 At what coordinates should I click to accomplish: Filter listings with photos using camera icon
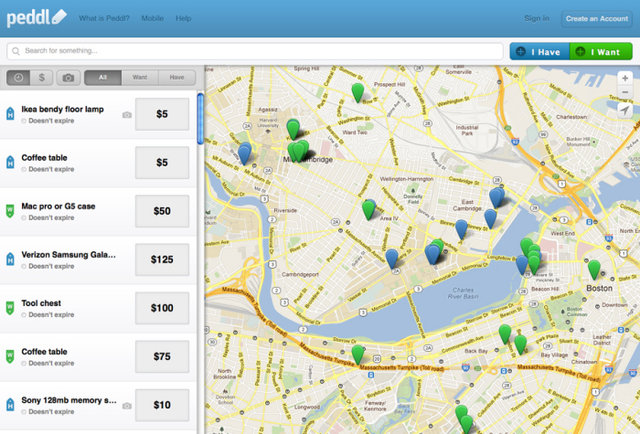(x=68, y=77)
